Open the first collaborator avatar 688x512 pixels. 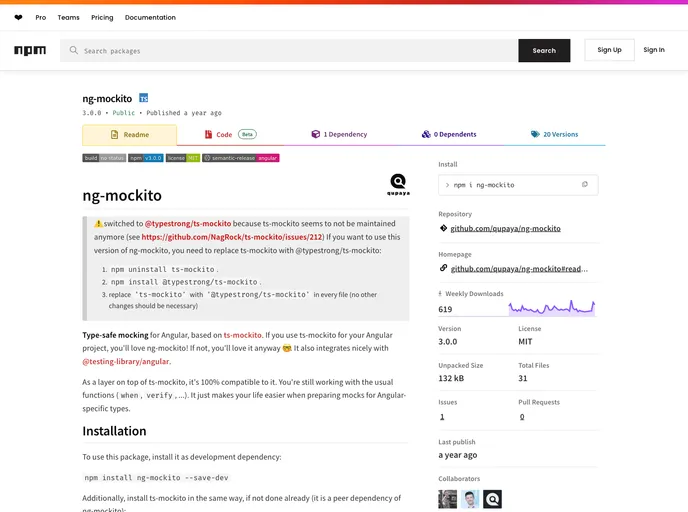(448, 499)
